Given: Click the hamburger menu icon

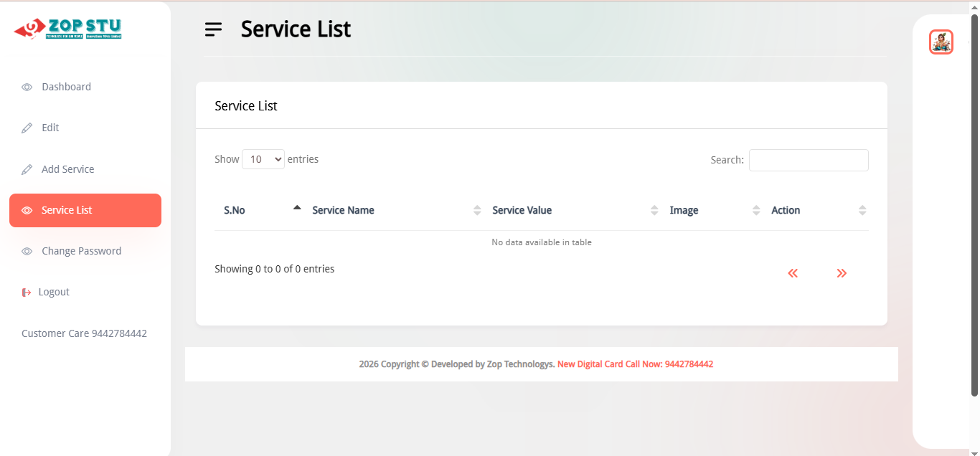Looking at the screenshot, I should (213, 29).
